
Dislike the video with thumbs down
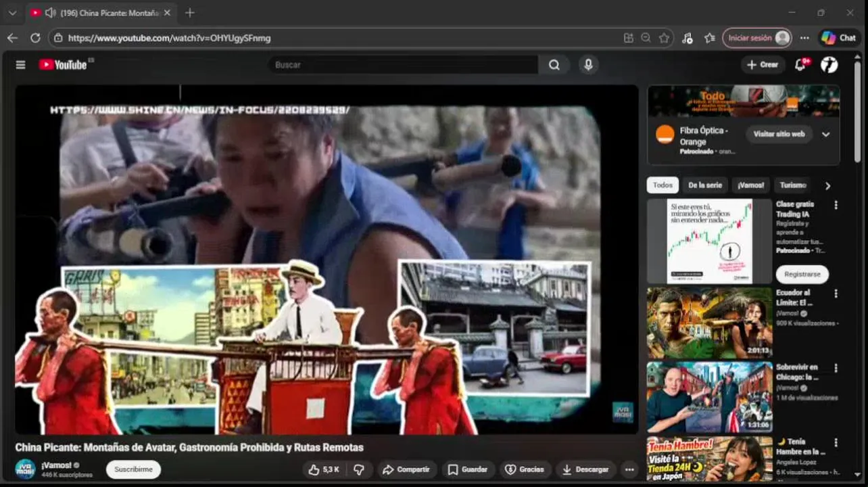(359, 469)
